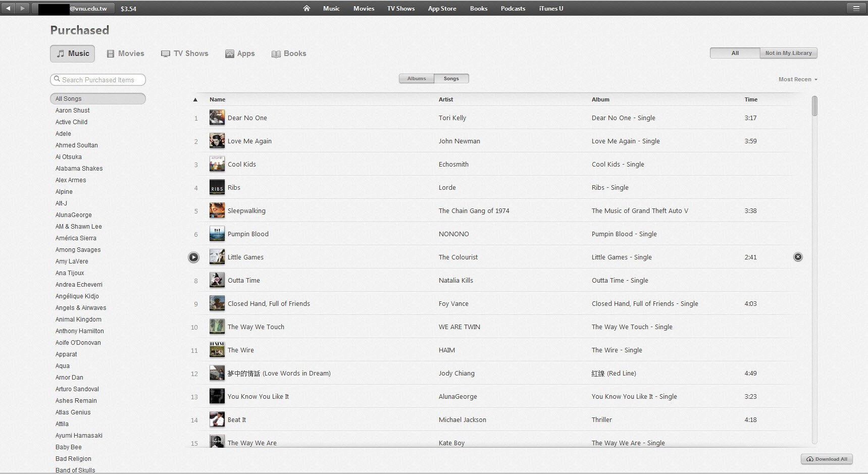Click the Pumpin Blood album artwork
868x474 pixels.
pos(217,234)
